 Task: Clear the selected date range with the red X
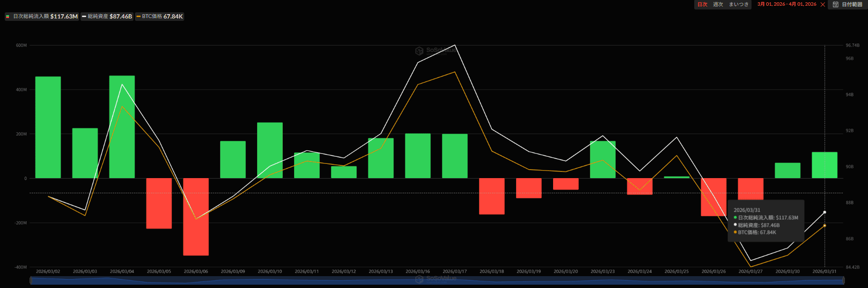pyautogui.click(x=823, y=4)
